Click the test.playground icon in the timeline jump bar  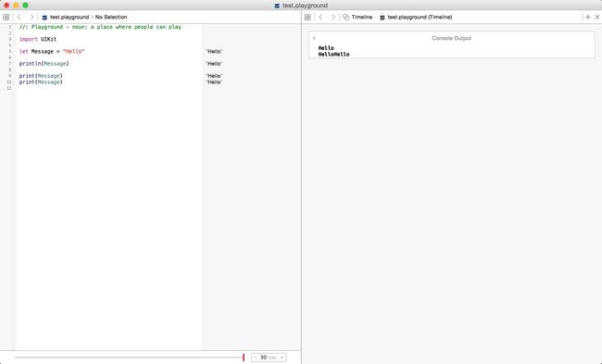(382, 18)
